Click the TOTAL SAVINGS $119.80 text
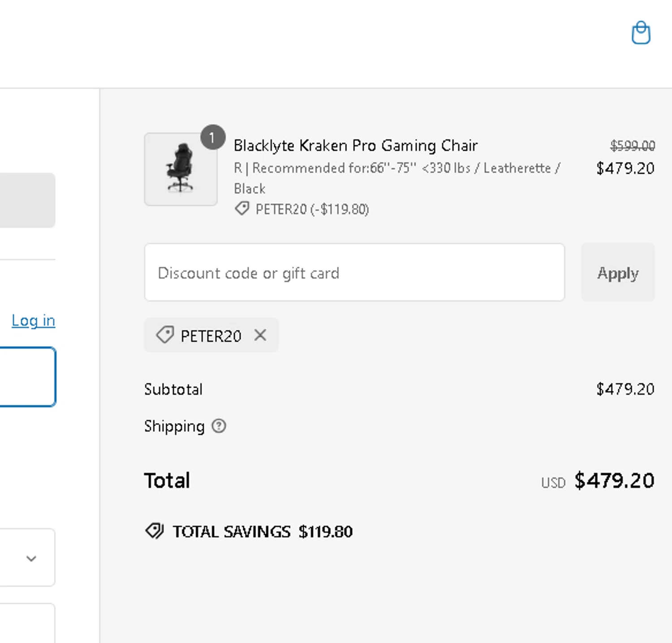The image size is (672, 643). pyautogui.click(x=263, y=532)
